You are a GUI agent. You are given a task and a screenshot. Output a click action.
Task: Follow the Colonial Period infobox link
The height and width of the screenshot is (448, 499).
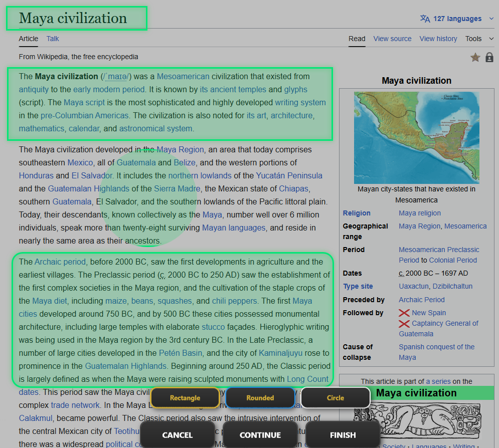[x=453, y=261]
